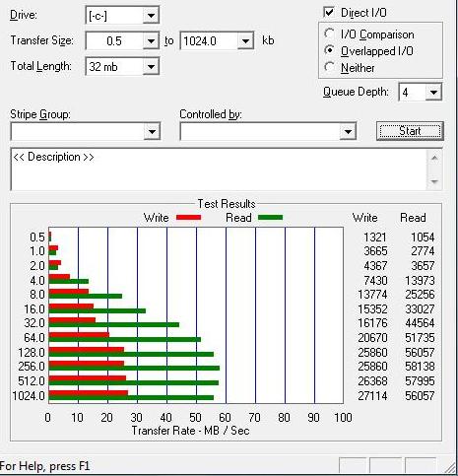Open the Total Length dropdown
The width and height of the screenshot is (458, 476).
[x=151, y=67]
